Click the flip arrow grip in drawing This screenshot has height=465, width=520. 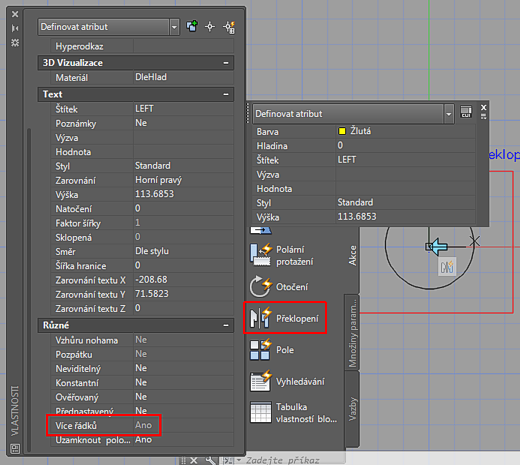coord(438,247)
